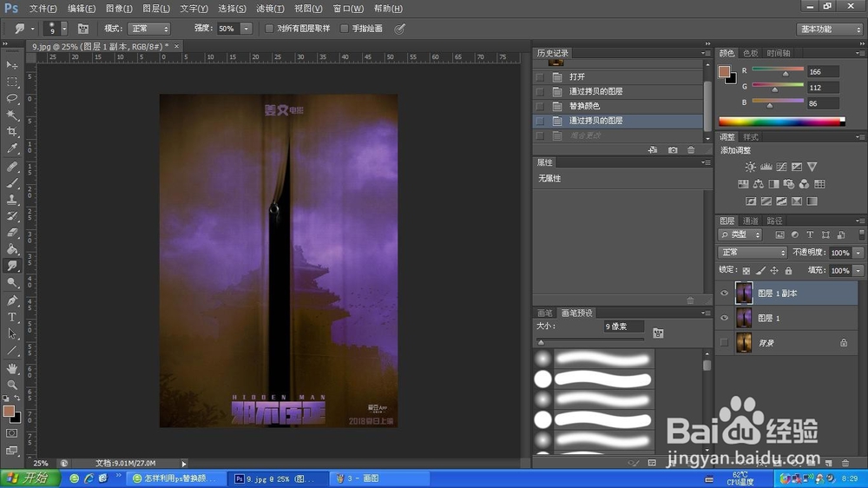Select the Smudge tool
The width and height of the screenshot is (868, 488).
(x=11, y=266)
